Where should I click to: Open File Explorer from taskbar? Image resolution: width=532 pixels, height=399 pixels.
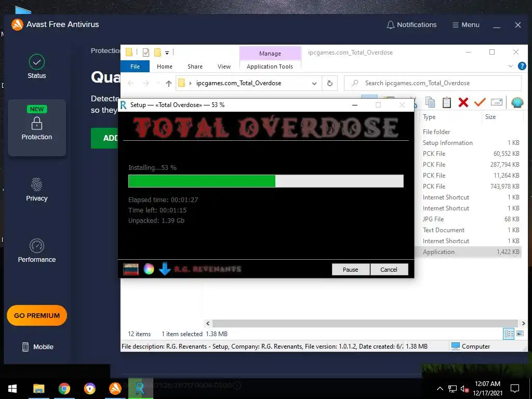[38, 389]
